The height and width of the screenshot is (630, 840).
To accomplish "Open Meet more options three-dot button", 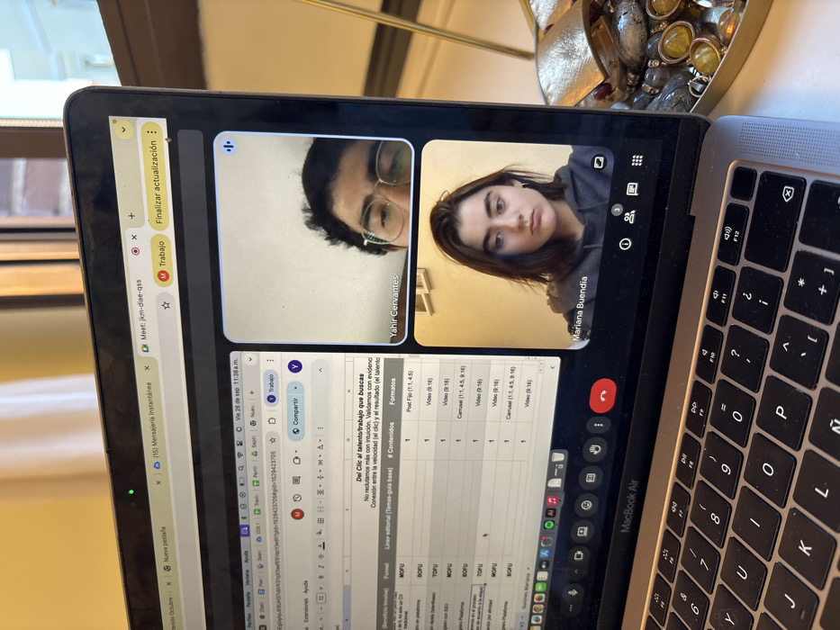I will click(599, 426).
